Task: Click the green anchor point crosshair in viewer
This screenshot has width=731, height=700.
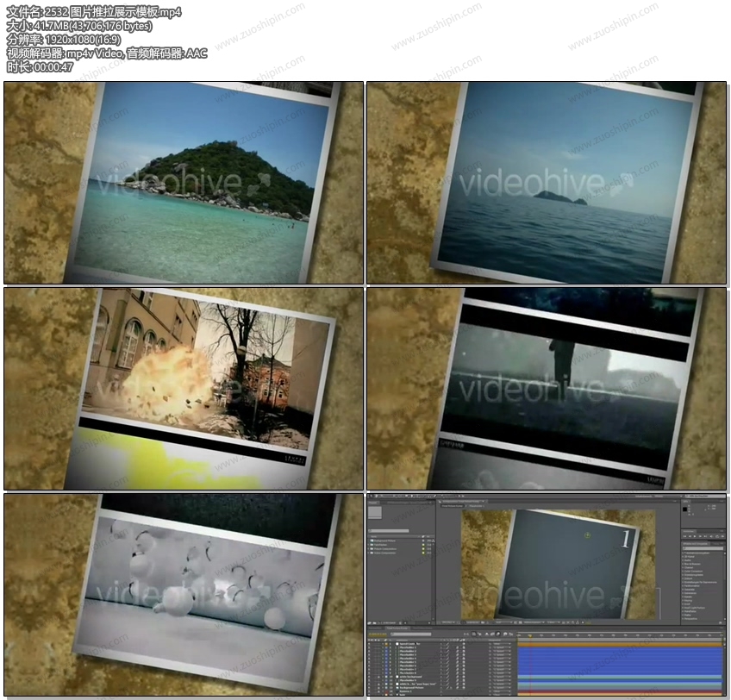Action: pos(587,536)
